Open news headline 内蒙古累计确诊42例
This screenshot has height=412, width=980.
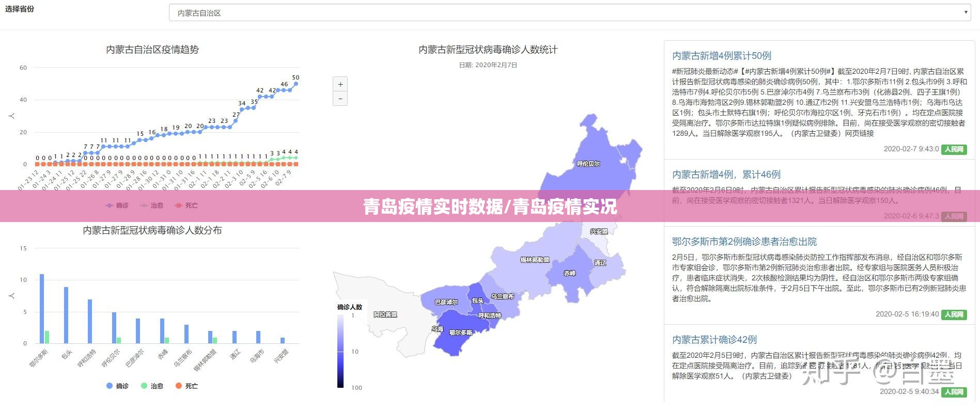click(x=714, y=340)
